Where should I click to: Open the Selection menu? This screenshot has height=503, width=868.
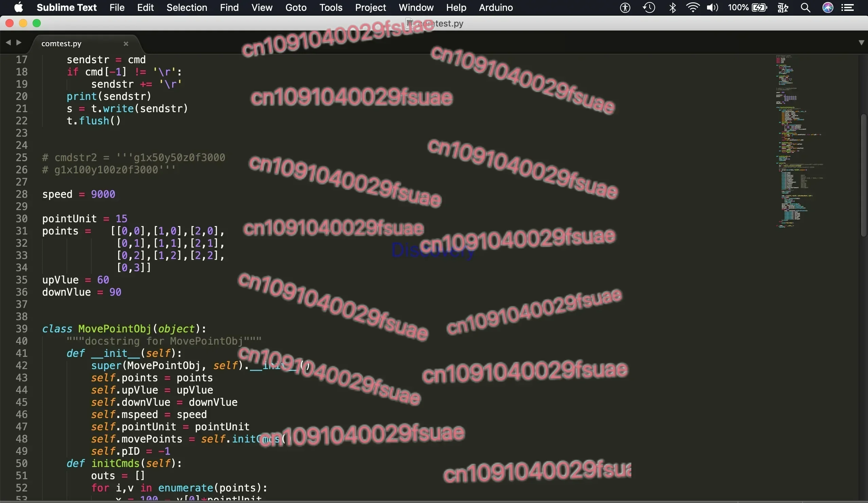187,7
